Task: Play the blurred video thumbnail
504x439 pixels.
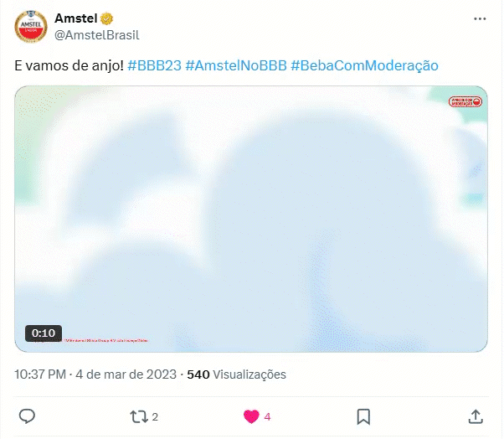Action: (x=251, y=219)
